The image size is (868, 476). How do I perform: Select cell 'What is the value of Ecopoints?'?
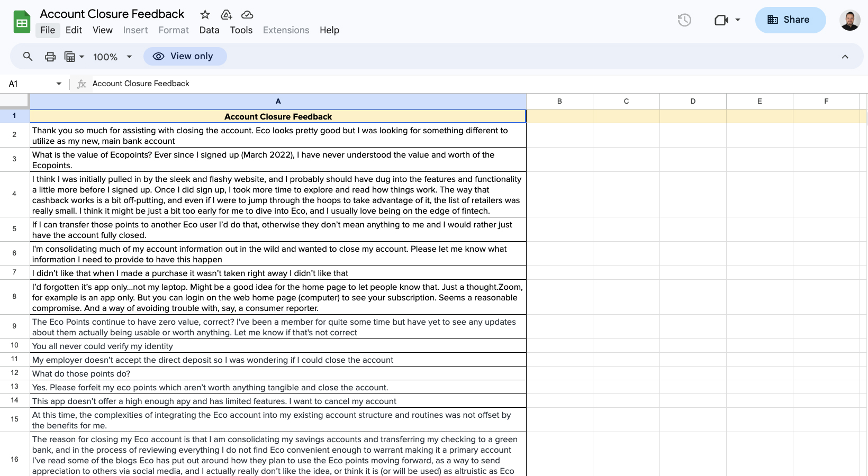[x=278, y=160]
